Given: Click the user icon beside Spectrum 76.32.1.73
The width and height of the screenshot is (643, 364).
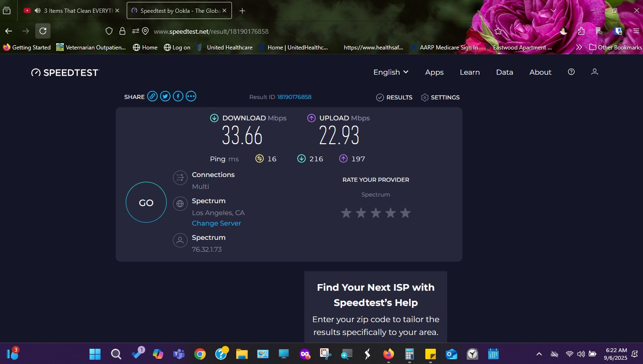Looking at the screenshot, I should click(180, 240).
